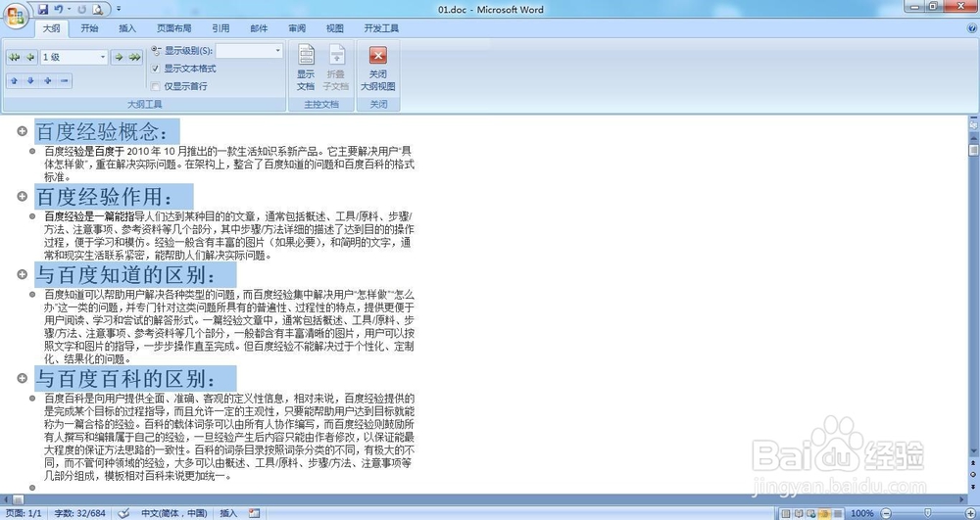The image size is (980, 520).
Task: Expand selected outline item with plus
Action: [x=47, y=81]
